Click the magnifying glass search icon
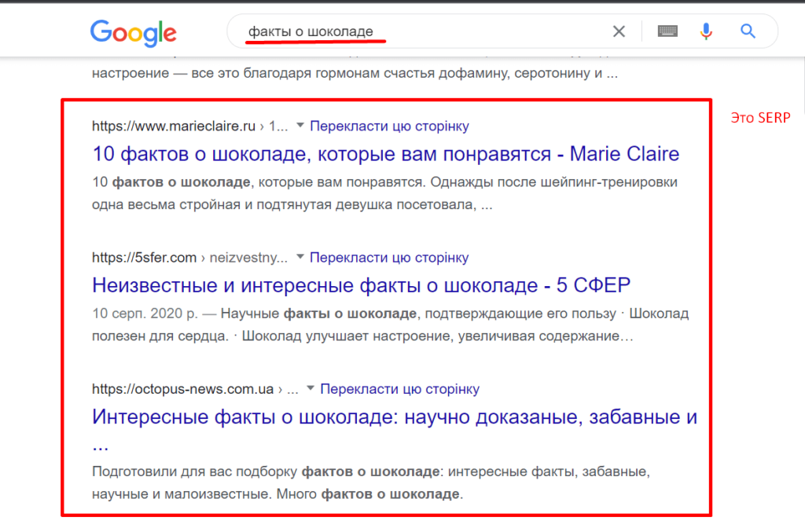 click(x=748, y=31)
